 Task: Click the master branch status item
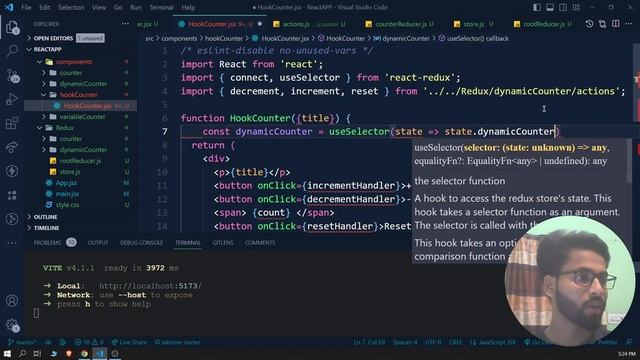[22, 342]
